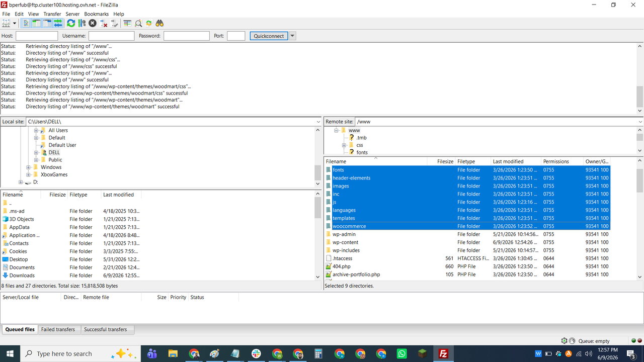Screen dimensions: 644x362
Task: Toggle synchronized browsing
Action: coord(149,23)
